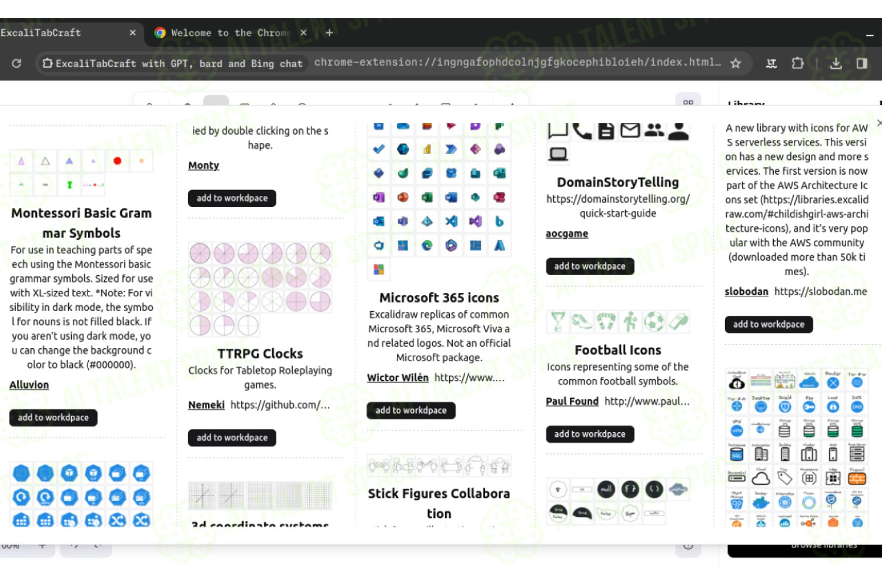Screen dimensions: 882x588
Task: Pick the phone handset icon in DomainStoryTelling
Action: tap(582, 131)
